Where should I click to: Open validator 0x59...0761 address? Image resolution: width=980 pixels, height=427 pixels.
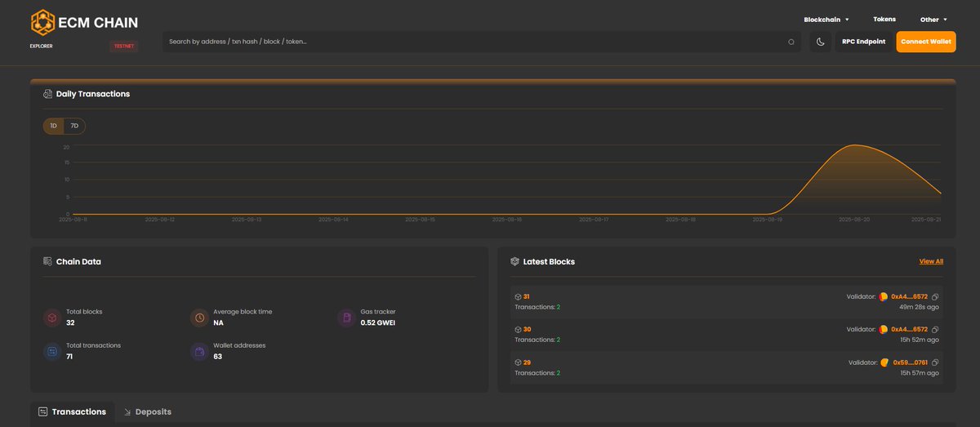tap(910, 362)
